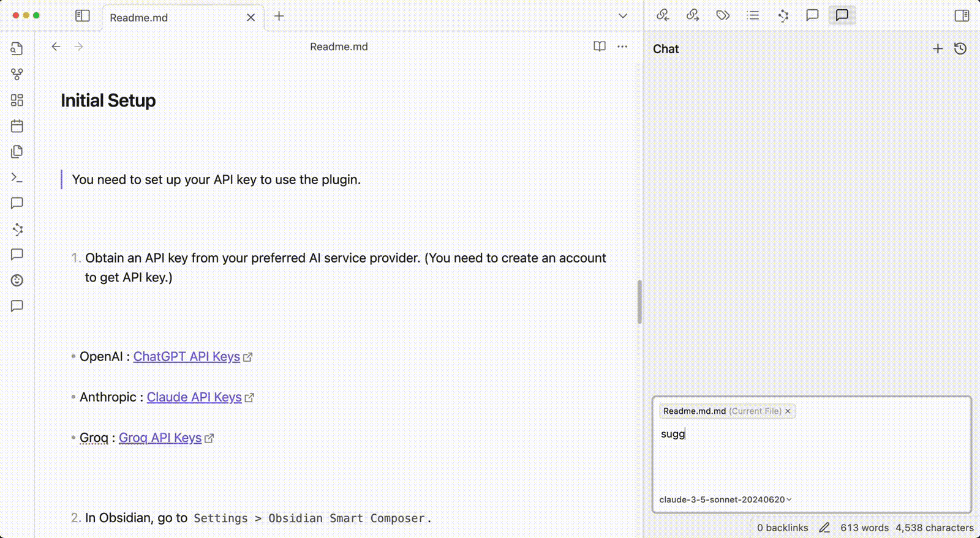Select the highlighted active chat tab icon
980x538 pixels.
click(842, 15)
